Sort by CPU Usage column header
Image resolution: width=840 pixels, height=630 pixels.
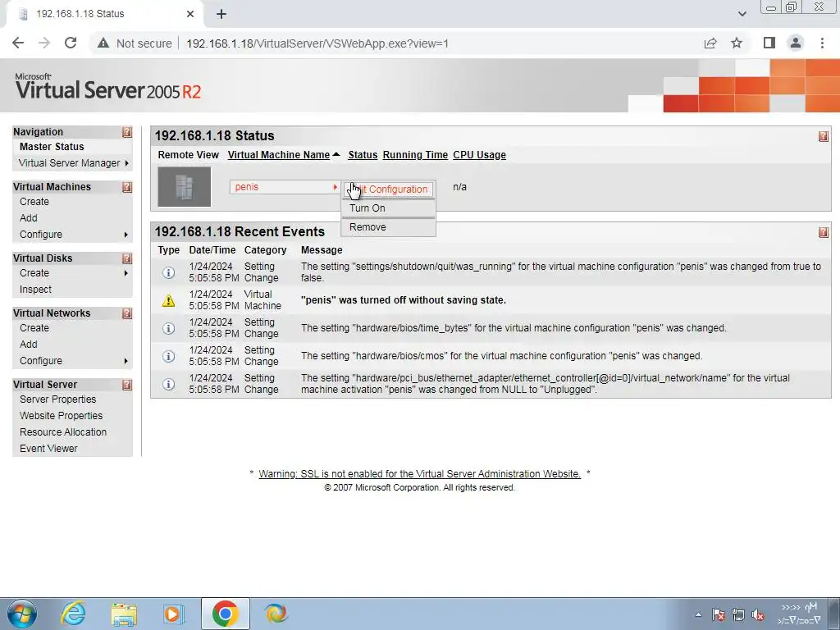479,155
